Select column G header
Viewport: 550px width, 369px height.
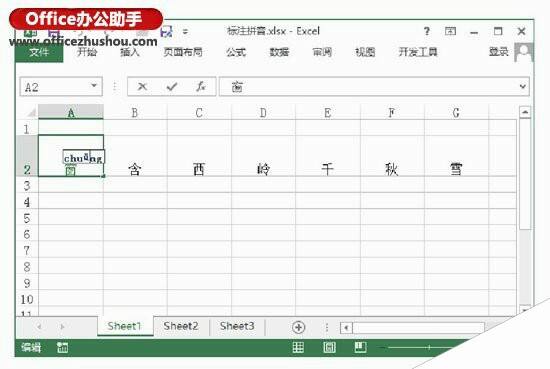coord(456,113)
